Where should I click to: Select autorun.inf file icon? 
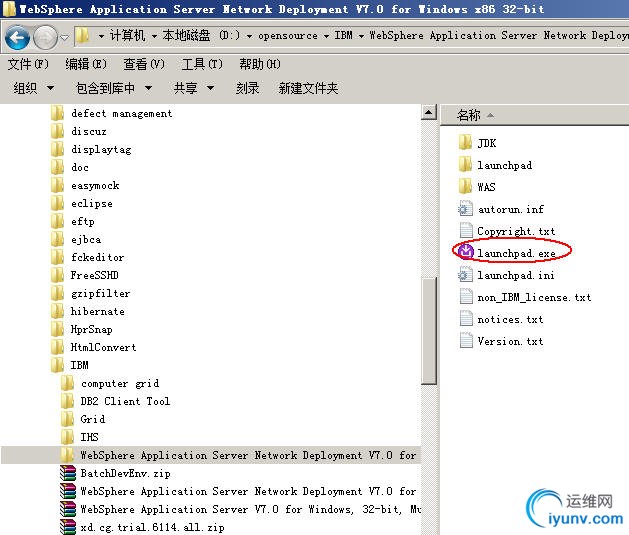pyautogui.click(x=465, y=209)
